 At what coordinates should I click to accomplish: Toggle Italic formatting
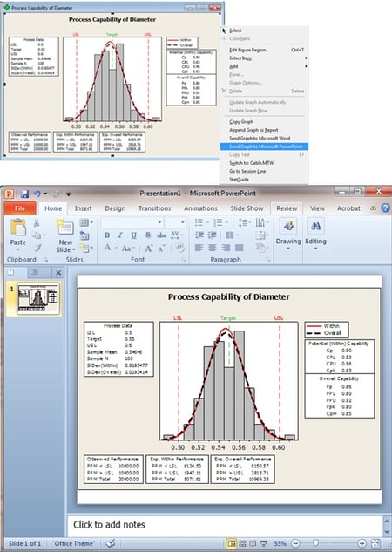pos(120,235)
